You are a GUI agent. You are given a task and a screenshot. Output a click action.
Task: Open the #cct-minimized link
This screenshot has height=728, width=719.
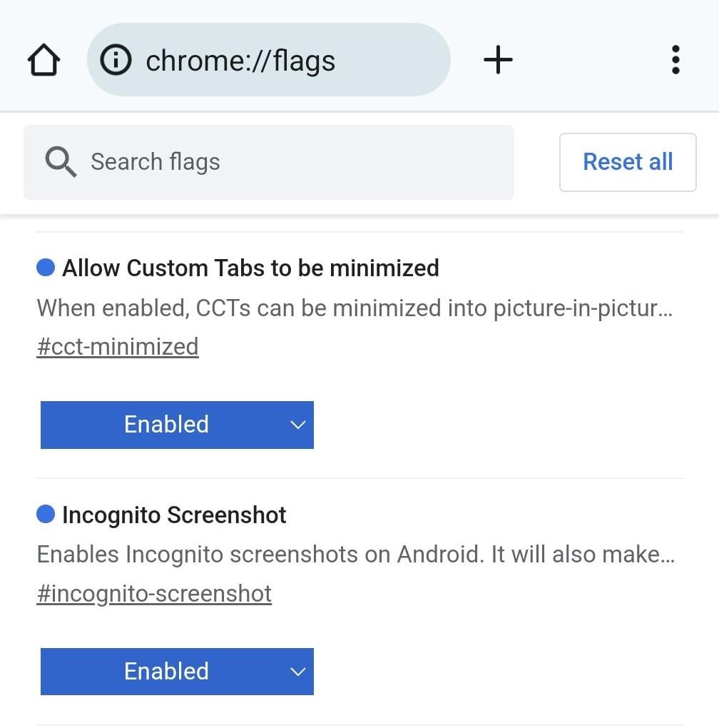coord(118,347)
